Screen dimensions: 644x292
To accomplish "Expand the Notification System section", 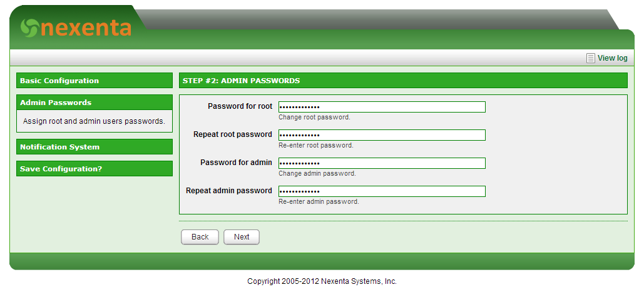I will point(95,146).
